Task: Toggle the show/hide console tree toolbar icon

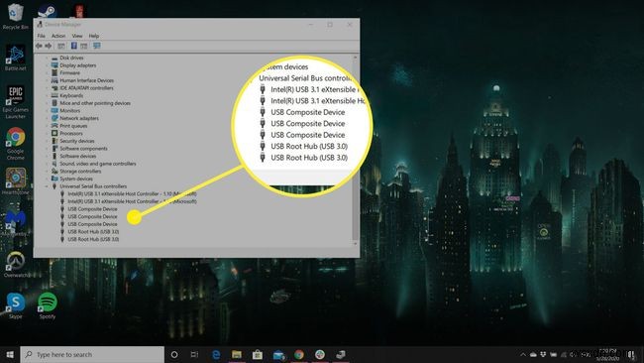Action: click(61, 46)
